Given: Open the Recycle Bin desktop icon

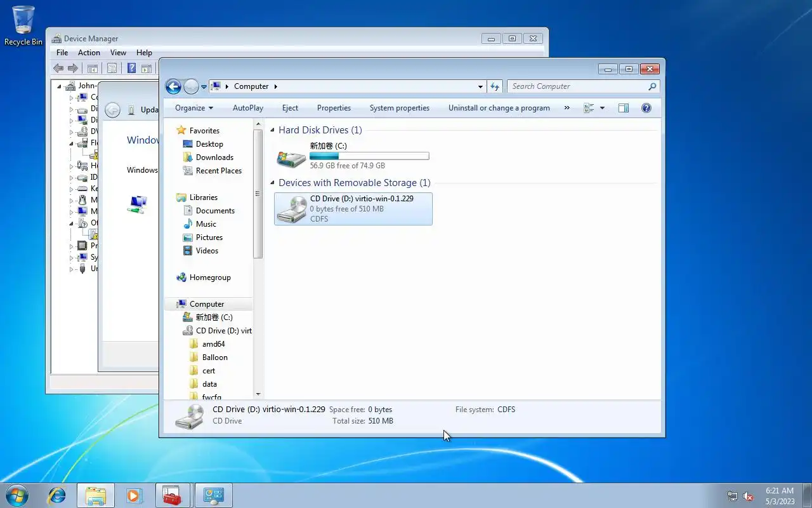Looking at the screenshot, I should [23, 25].
